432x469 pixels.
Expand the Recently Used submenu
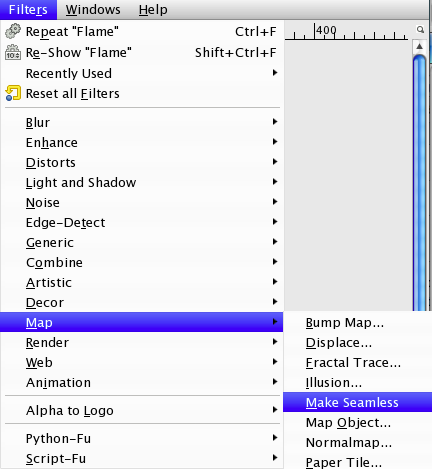(142, 73)
